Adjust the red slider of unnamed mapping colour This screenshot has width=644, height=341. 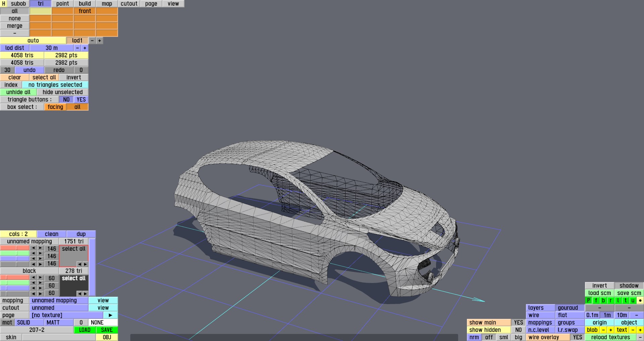coord(15,248)
